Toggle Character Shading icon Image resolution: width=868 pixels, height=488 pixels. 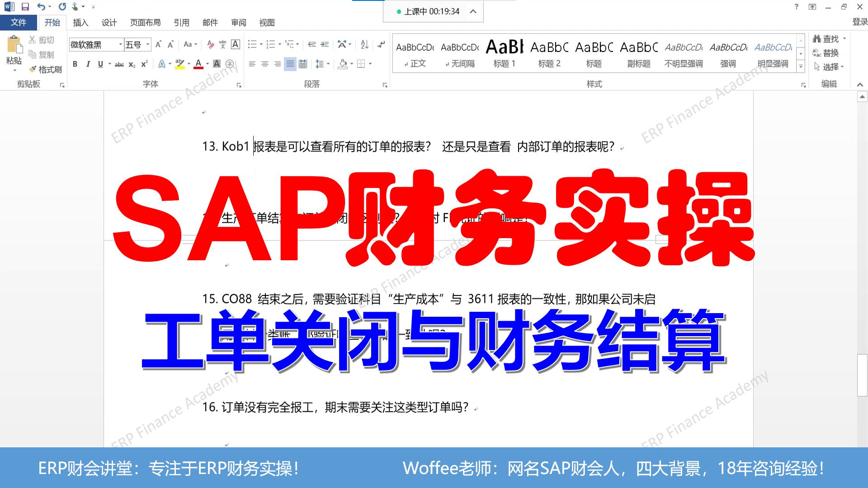[217, 64]
